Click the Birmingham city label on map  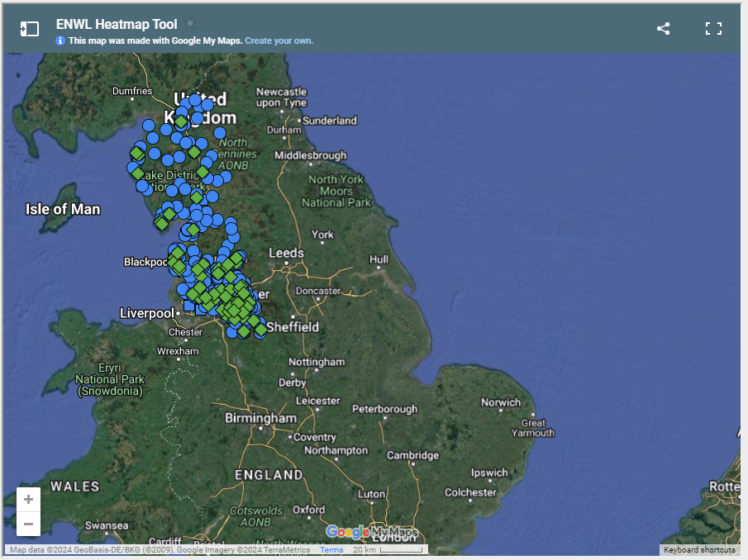tap(260, 418)
